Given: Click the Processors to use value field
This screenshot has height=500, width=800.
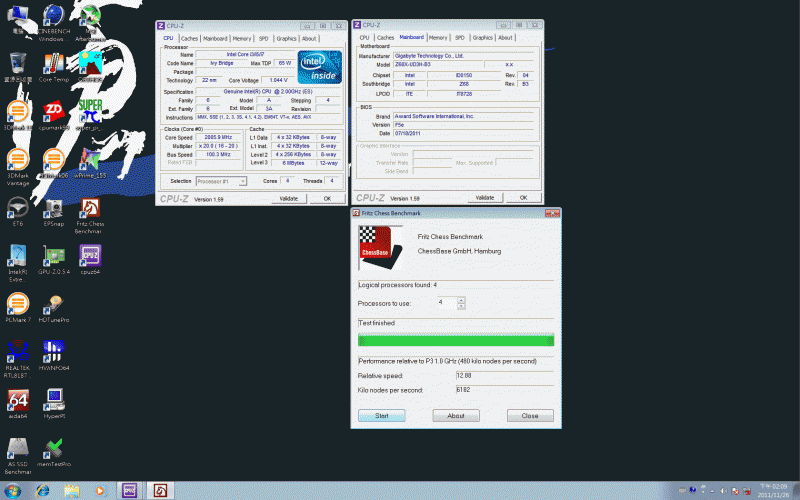Looking at the screenshot, I should (x=446, y=303).
